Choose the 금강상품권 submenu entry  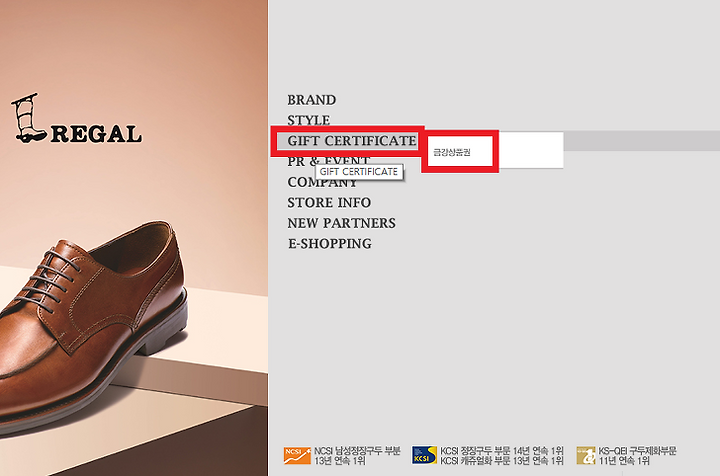click(x=452, y=152)
